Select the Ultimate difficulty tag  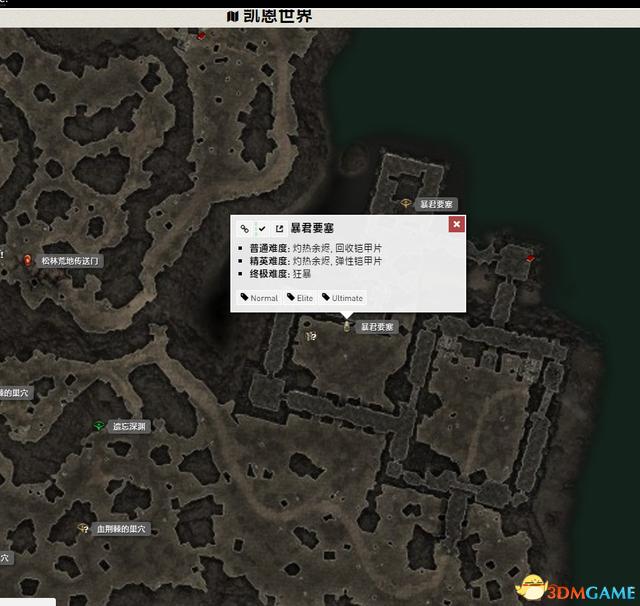[x=342, y=297]
